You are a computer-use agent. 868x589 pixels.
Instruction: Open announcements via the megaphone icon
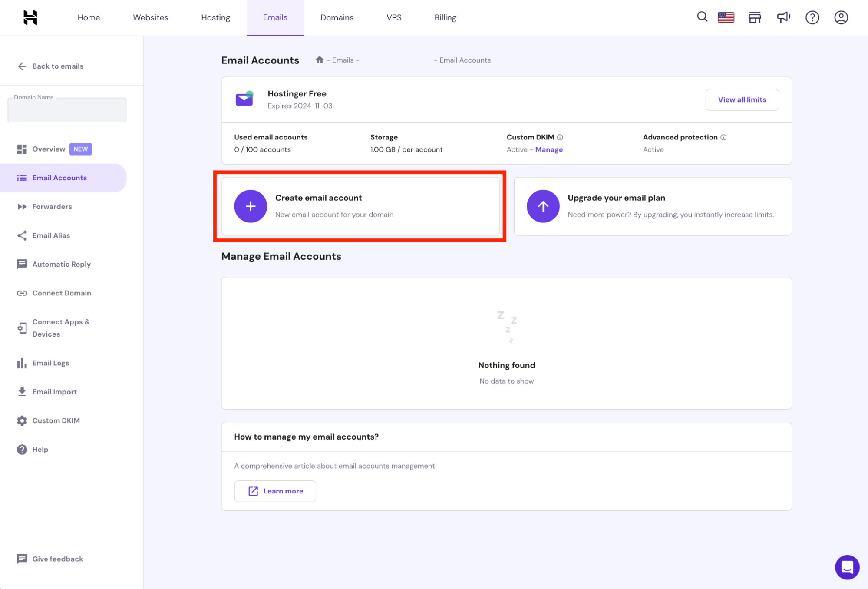(783, 17)
